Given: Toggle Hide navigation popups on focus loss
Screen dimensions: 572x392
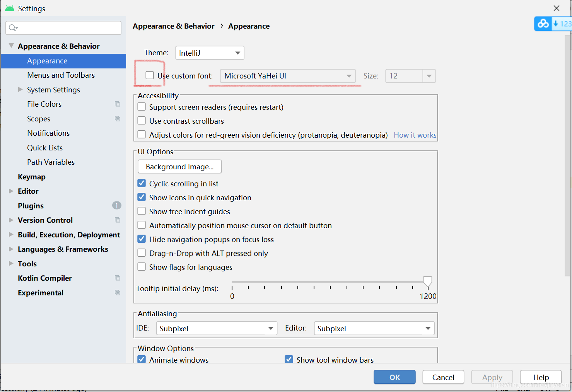Looking at the screenshot, I should (142, 239).
